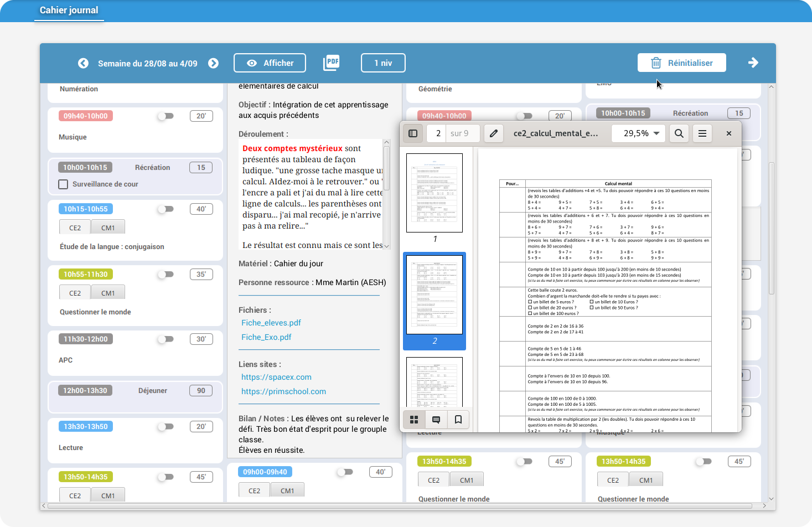Viewport: 812px width, 527px height.
Task: Select page 2 thumbnail in PDF sidebar
Action: (435, 294)
